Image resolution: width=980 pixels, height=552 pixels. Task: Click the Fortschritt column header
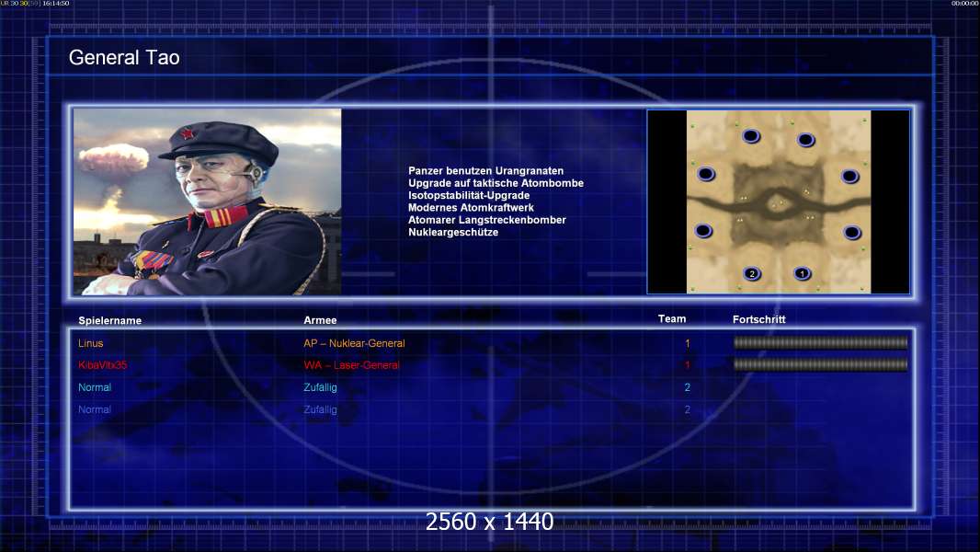(x=758, y=319)
